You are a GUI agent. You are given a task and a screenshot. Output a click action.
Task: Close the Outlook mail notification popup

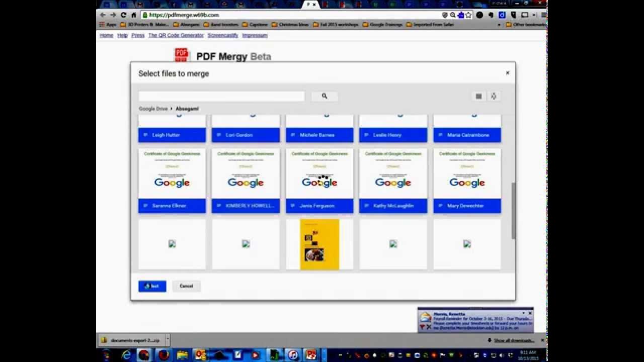pyautogui.click(x=530, y=313)
